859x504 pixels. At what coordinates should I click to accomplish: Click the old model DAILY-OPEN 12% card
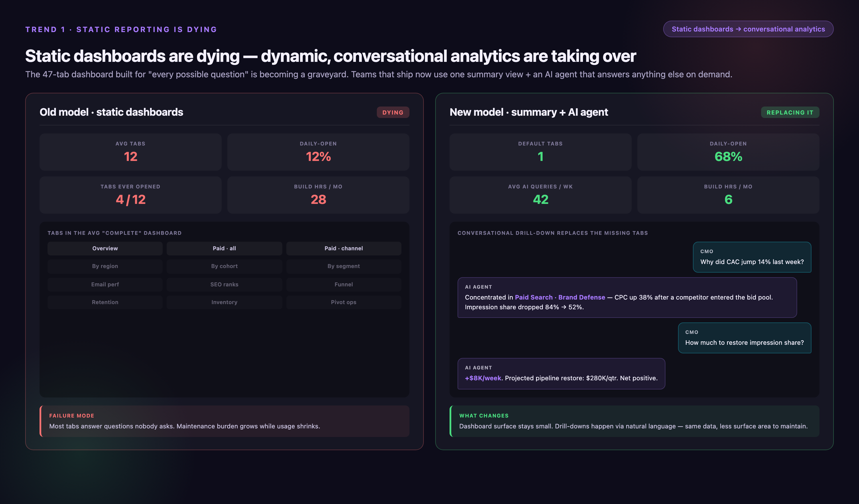point(318,152)
